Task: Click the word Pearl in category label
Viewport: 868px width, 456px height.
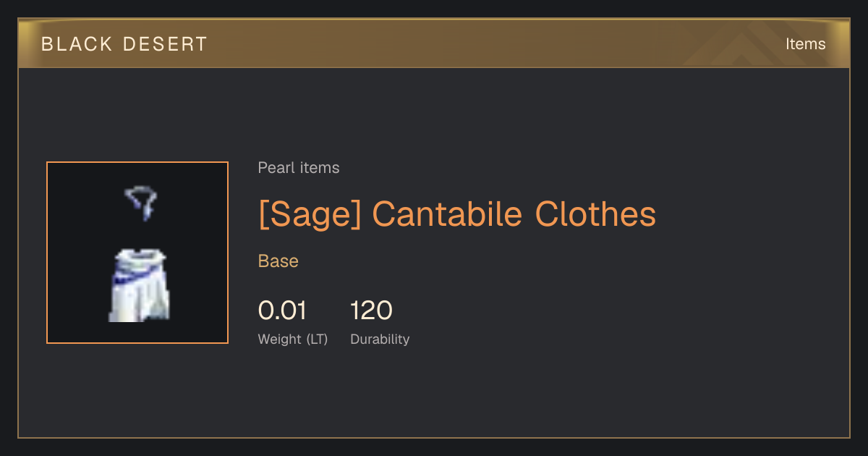Action: coord(275,168)
